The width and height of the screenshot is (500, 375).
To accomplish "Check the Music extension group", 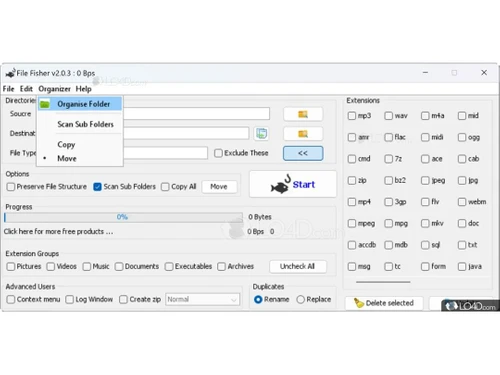I will (x=87, y=267).
